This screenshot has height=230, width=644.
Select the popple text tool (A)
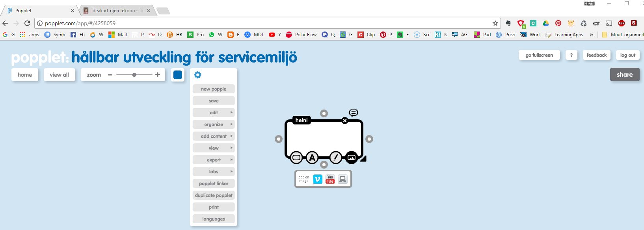[x=312, y=158]
